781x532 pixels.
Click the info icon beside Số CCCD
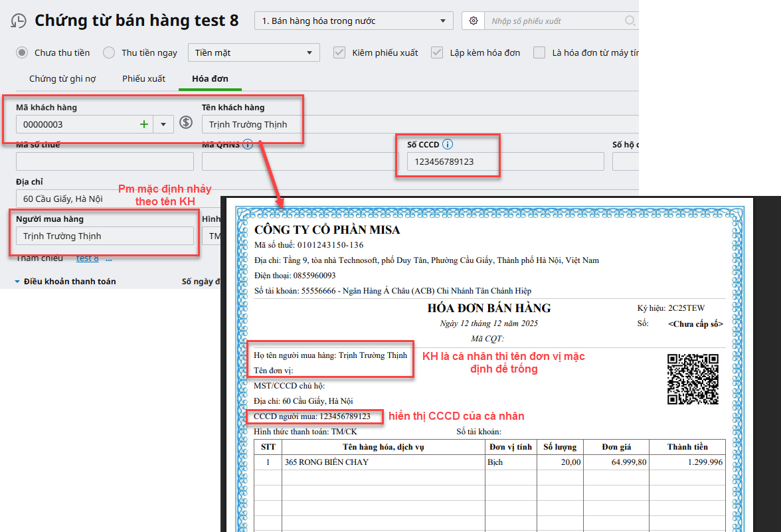click(448, 144)
